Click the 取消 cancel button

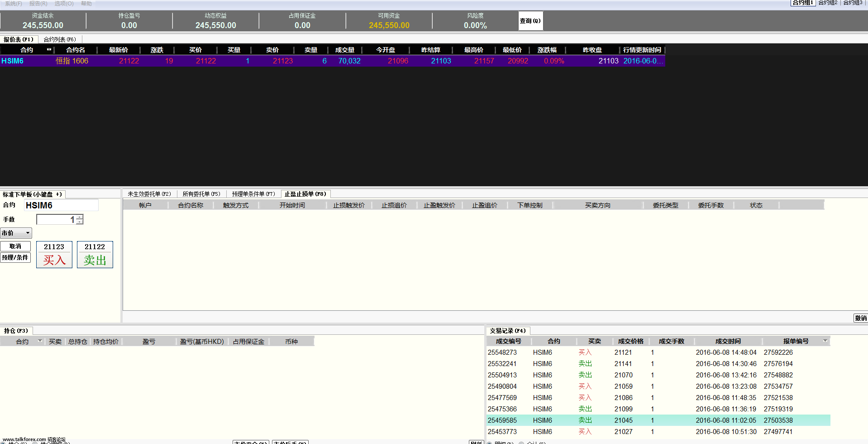pyautogui.click(x=15, y=246)
